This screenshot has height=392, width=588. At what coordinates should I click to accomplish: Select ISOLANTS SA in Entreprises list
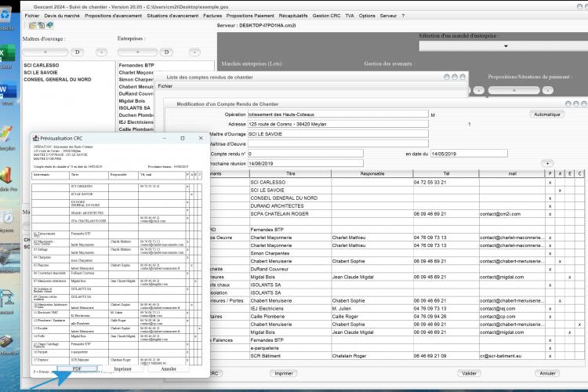click(x=134, y=108)
